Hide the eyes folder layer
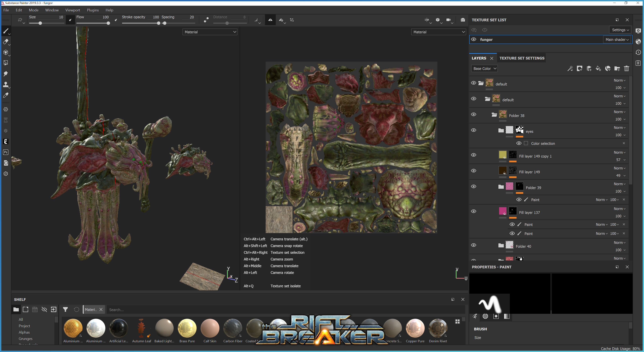This screenshot has height=352, width=644. [473, 130]
